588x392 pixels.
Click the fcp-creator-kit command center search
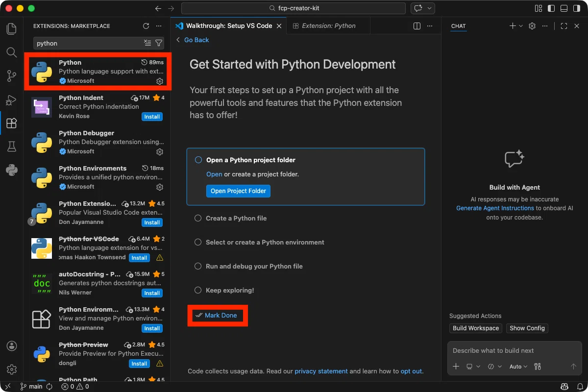[x=294, y=8]
